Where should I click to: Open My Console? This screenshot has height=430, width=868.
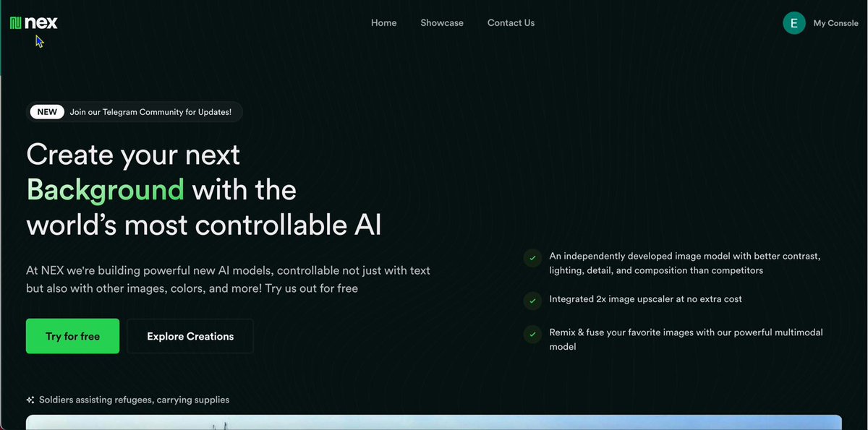tap(835, 23)
